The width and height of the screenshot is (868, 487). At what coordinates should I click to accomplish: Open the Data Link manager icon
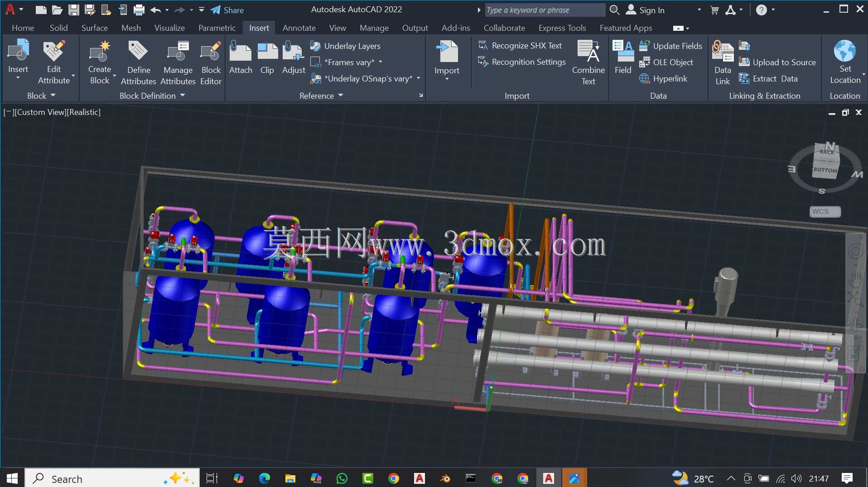point(723,51)
